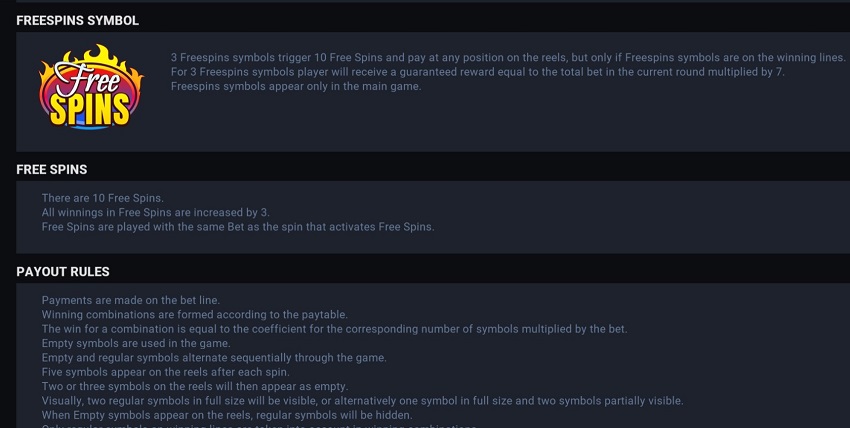
Task: Click 'Empty and regular symbols alternate sequentially' line
Action: tap(214, 358)
